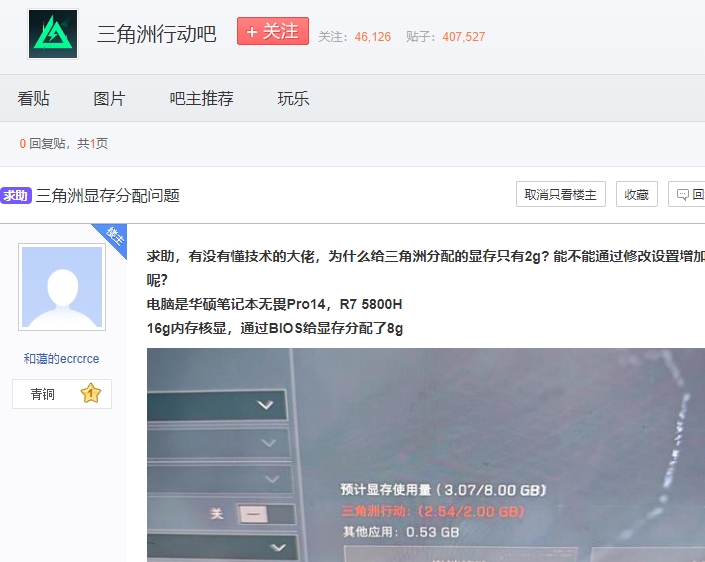This screenshot has width=705, height=562.
Task: Click the 青铜 rank badge
Action: coord(43,394)
